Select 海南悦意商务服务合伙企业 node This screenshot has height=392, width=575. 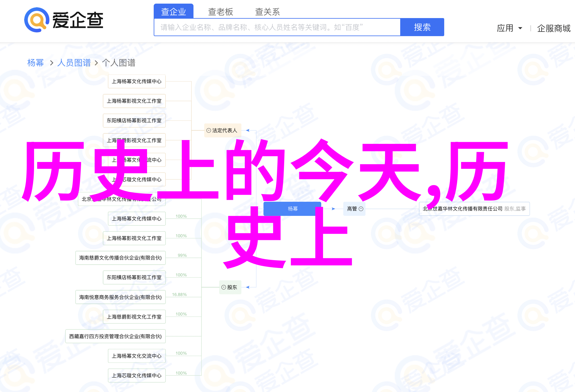[120, 297]
